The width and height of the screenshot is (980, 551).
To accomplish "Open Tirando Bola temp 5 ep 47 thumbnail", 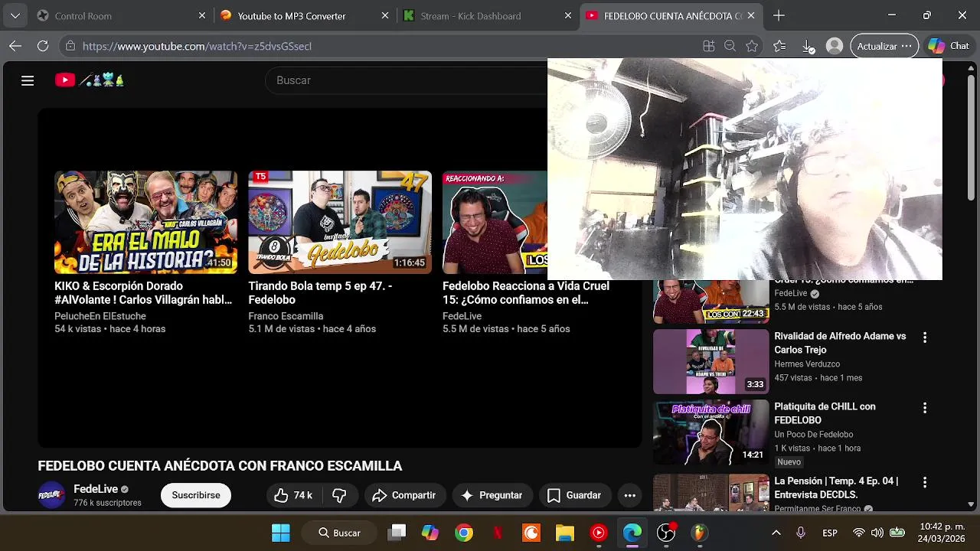I will tap(340, 222).
